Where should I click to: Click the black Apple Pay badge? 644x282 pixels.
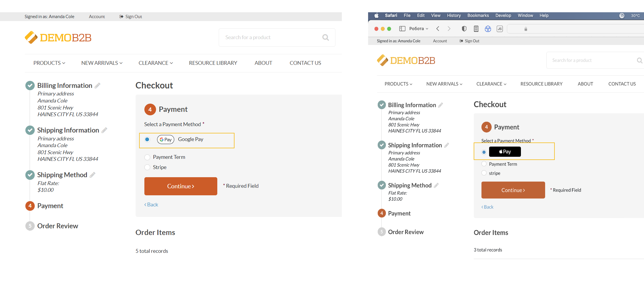[505, 152]
